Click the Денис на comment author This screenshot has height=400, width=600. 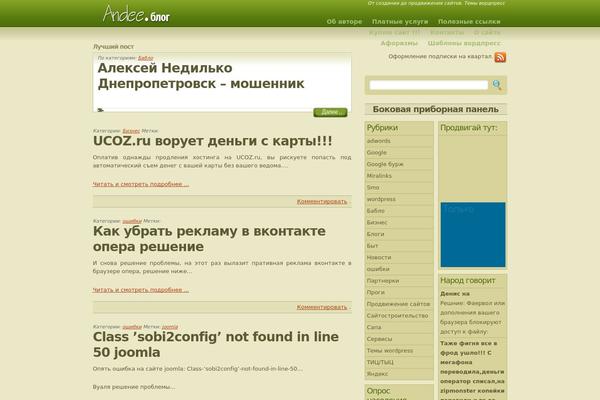tap(455, 294)
